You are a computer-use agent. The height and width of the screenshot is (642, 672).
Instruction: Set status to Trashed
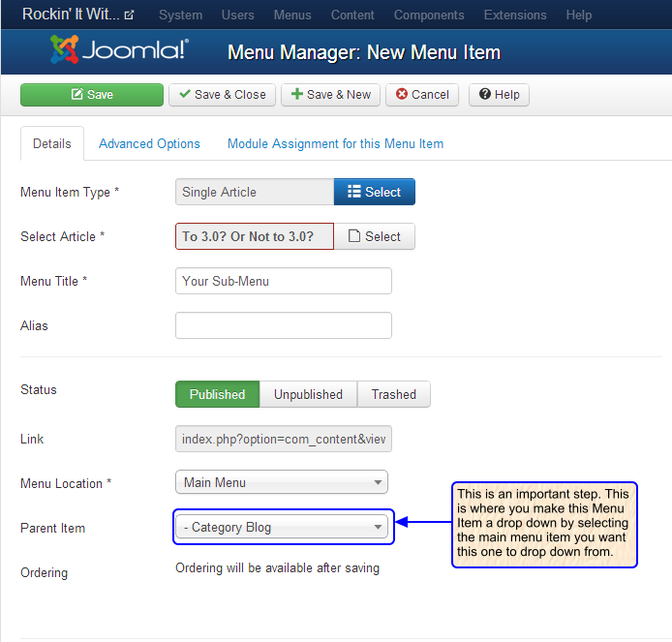click(394, 394)
